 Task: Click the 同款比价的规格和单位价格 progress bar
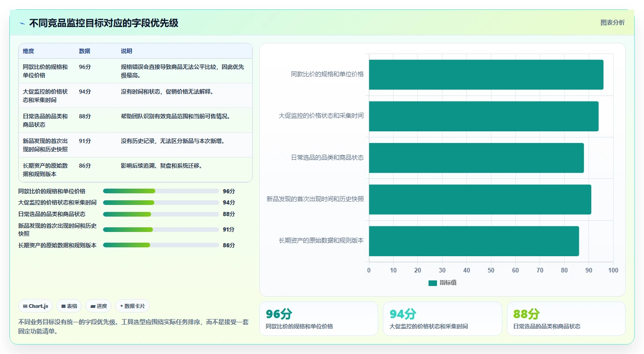[161, 191]
